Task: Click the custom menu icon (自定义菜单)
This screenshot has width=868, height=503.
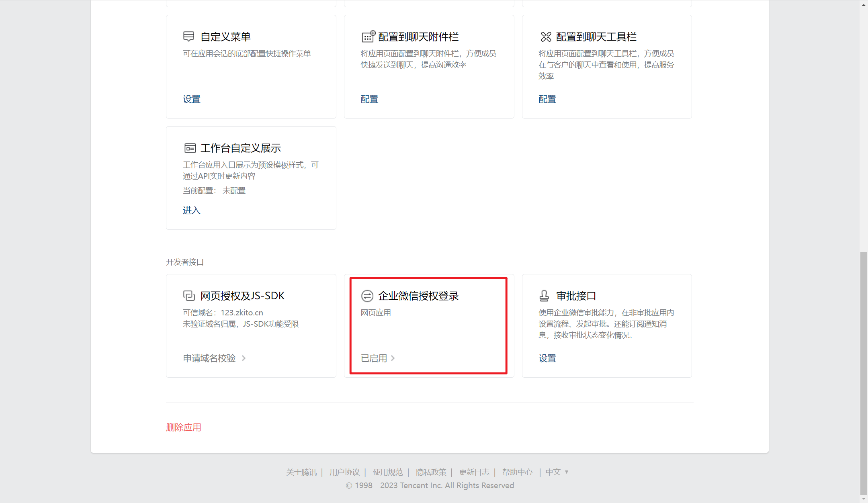Action: 188,37
